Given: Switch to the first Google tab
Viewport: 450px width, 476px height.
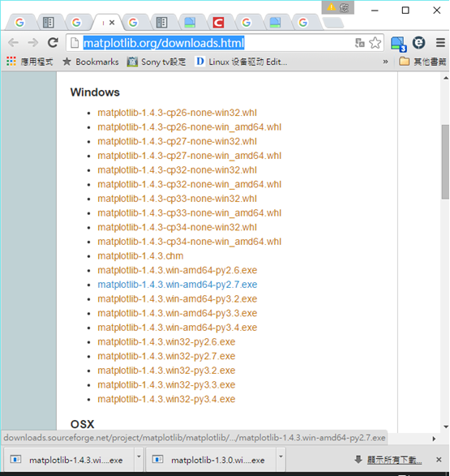Looking at the screenshot, I should (19, 22).
